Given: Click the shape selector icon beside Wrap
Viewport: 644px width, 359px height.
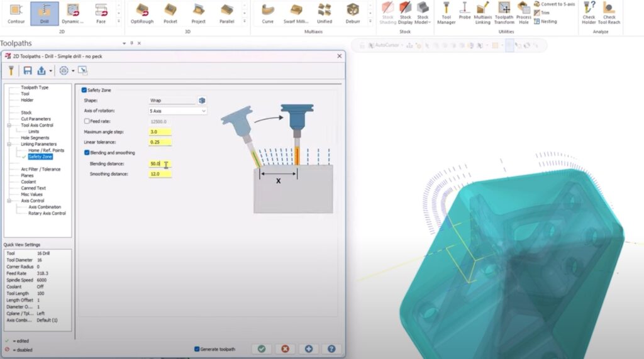Looking at the screenshot, I should [202, 101].
